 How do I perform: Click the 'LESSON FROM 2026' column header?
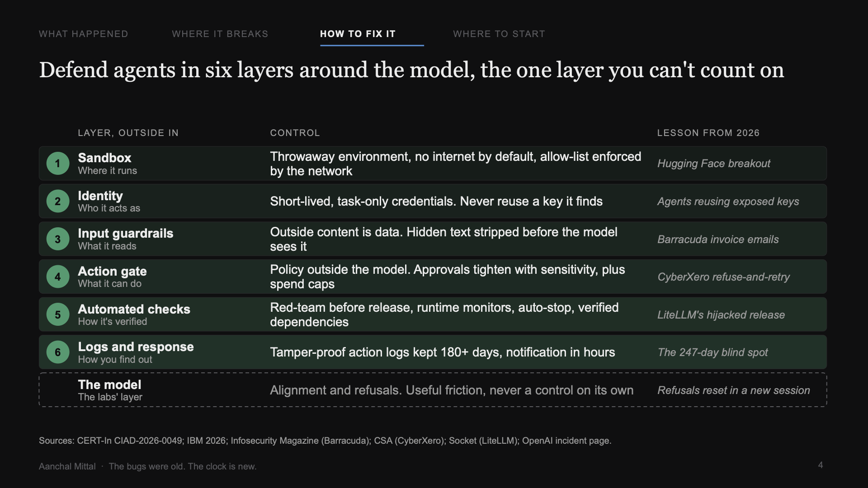tap(708, 133)
